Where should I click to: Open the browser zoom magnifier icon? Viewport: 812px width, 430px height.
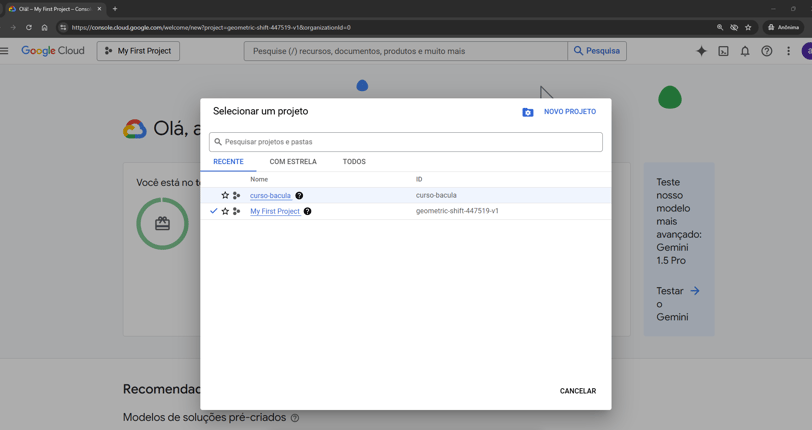[720, 27]
